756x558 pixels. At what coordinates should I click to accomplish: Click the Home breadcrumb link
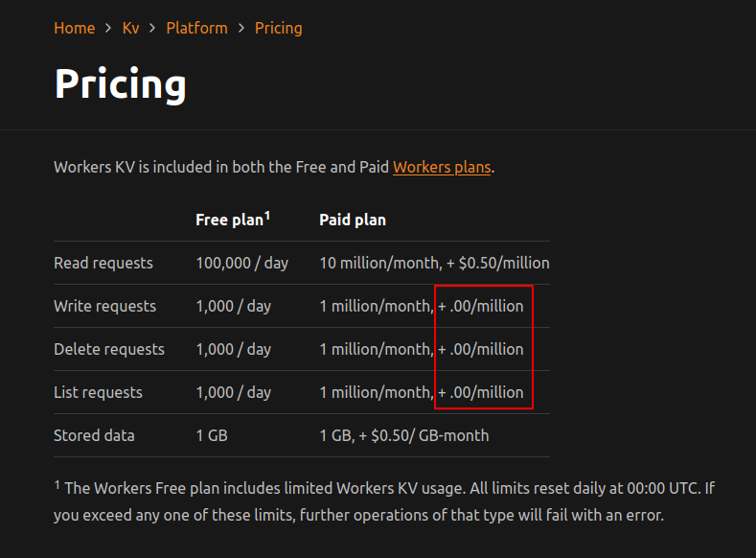(x=74, y=28)
